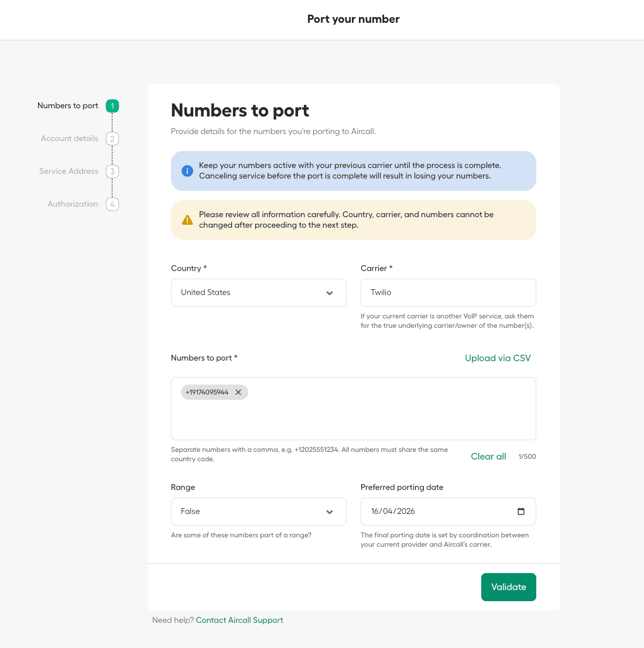Click Clear all numbers link

pyautogui.click(x=488, y=457)
